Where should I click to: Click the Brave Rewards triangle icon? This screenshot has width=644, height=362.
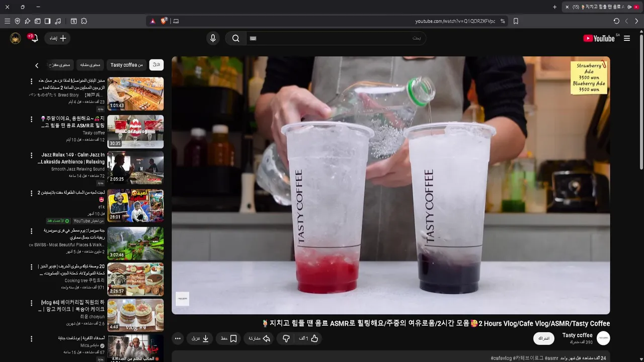[153, 21]
